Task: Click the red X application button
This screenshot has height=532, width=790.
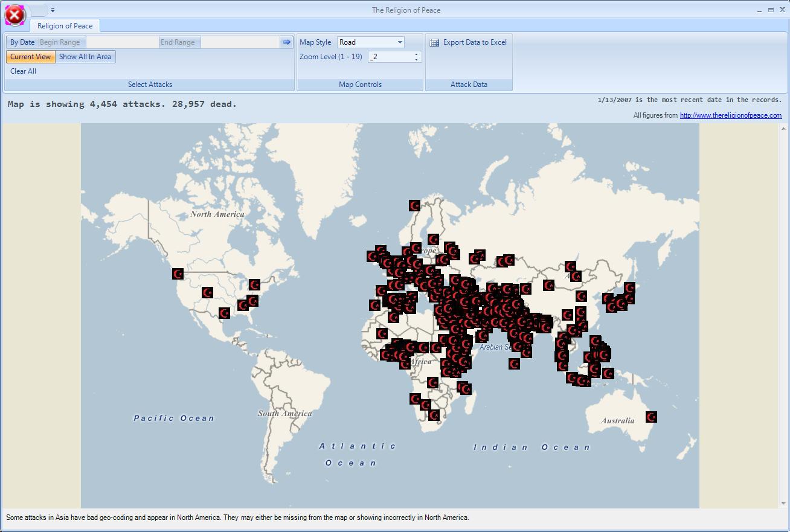Action: click(15, 15)
